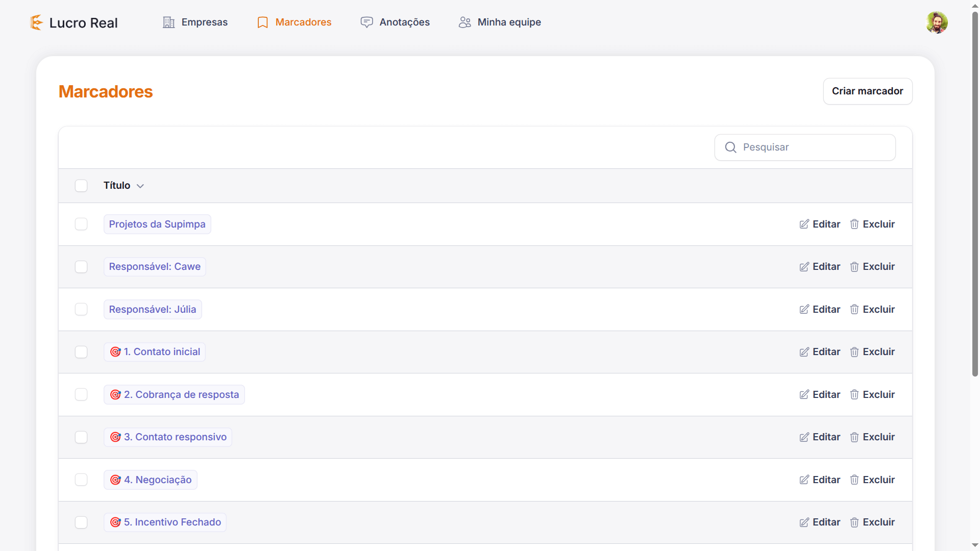Click the Empresas building icon
The height and width of the screenshot is (551, 980).
pos(168,22)
